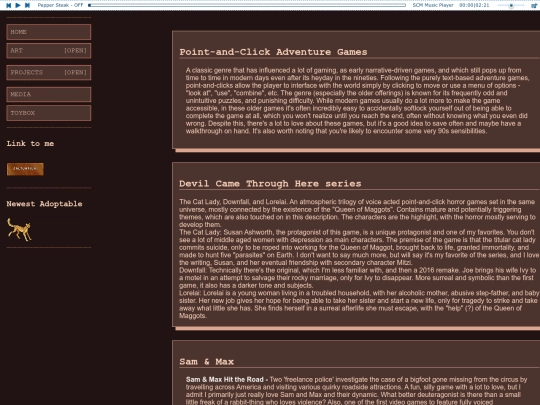The width and height of the screenshot is (540, 405).
Task: Click the 00:00|02:21 time display
Action: (474, 5)
